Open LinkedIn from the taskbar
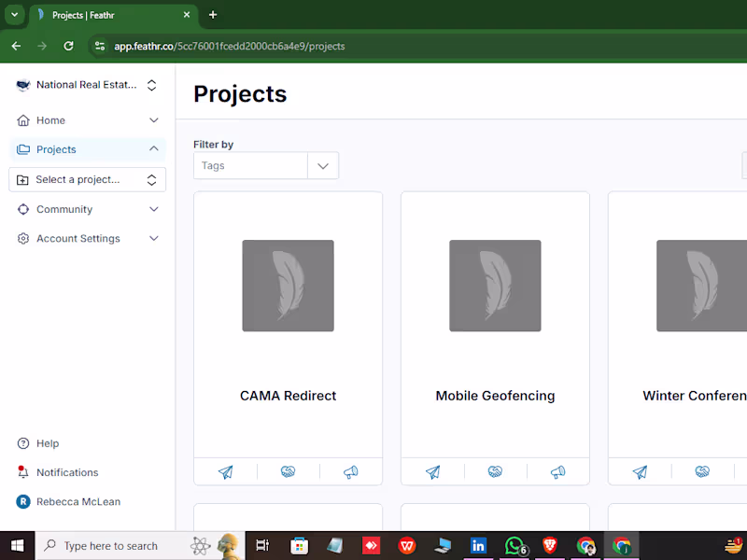 [478, 546]
